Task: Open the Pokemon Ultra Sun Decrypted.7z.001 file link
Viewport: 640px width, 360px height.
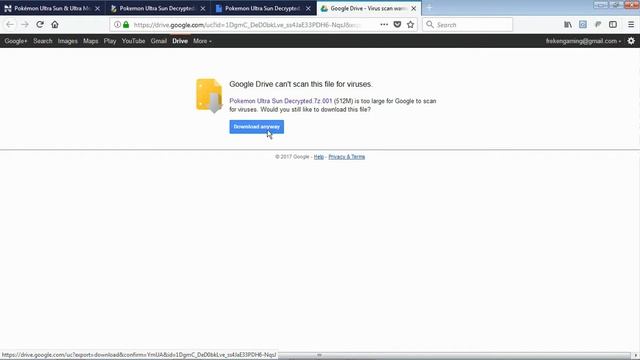Action: click(281, 101)
